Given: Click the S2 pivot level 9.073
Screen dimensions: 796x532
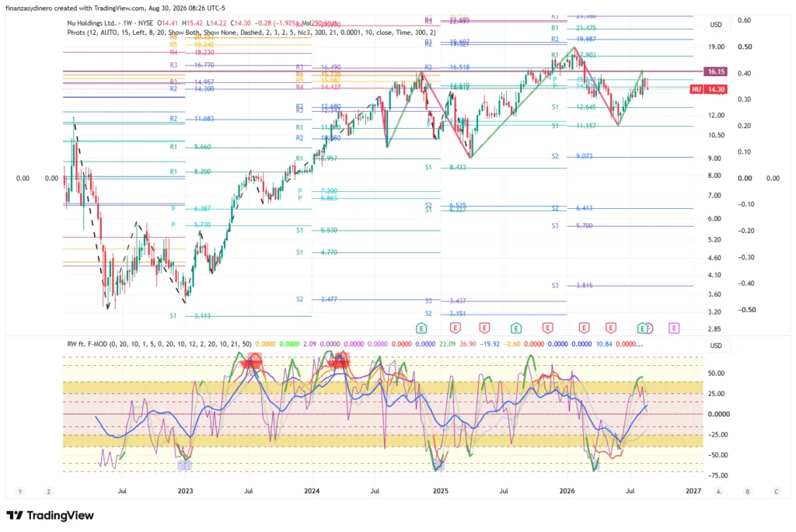Looking at the screenshot, I should 585,156.
